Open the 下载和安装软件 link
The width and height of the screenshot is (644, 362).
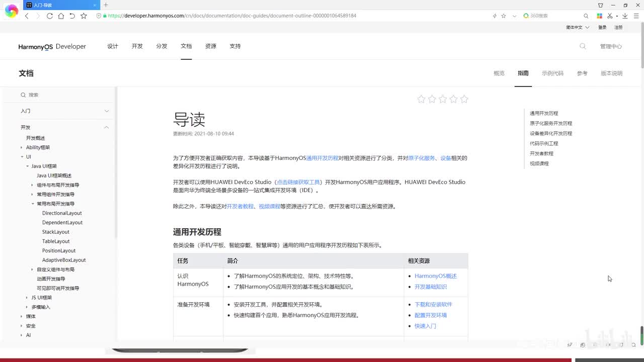click(x=433, y=305)
